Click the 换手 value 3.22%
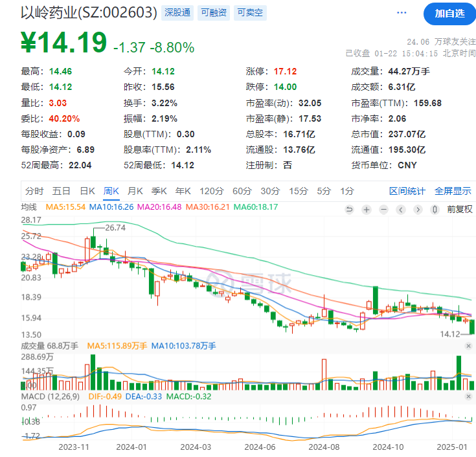Screen dimensions: 476x457 point(164,103)
